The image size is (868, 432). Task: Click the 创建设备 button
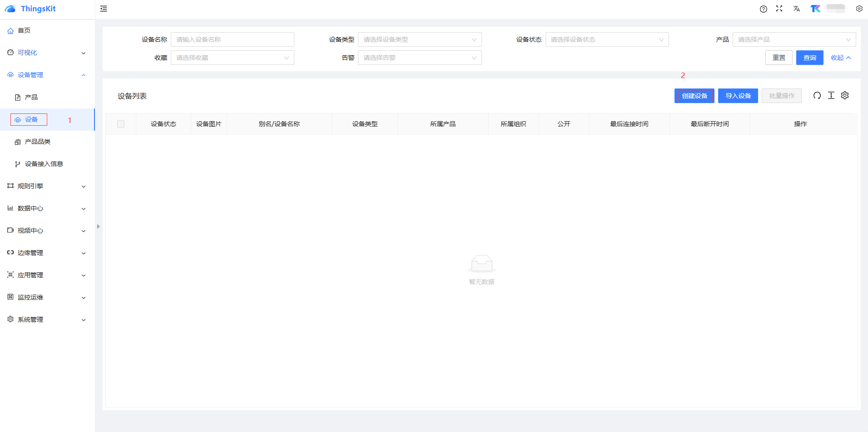694,96
